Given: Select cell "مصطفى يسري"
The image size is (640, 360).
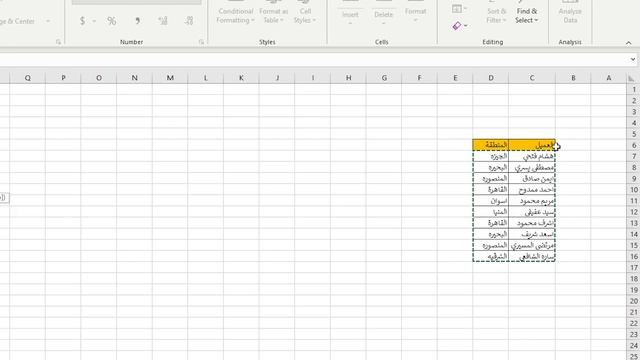Looking at the screenshot, I should [532, 167].
